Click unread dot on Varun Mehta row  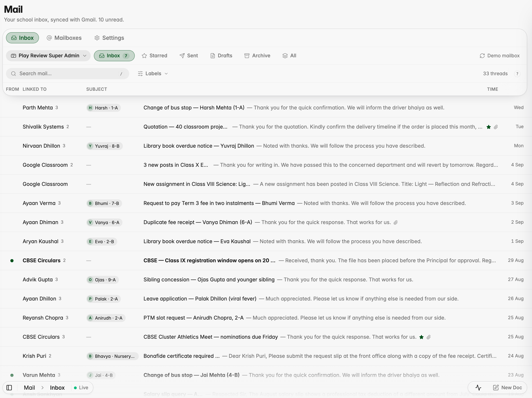tap(12, 375)
